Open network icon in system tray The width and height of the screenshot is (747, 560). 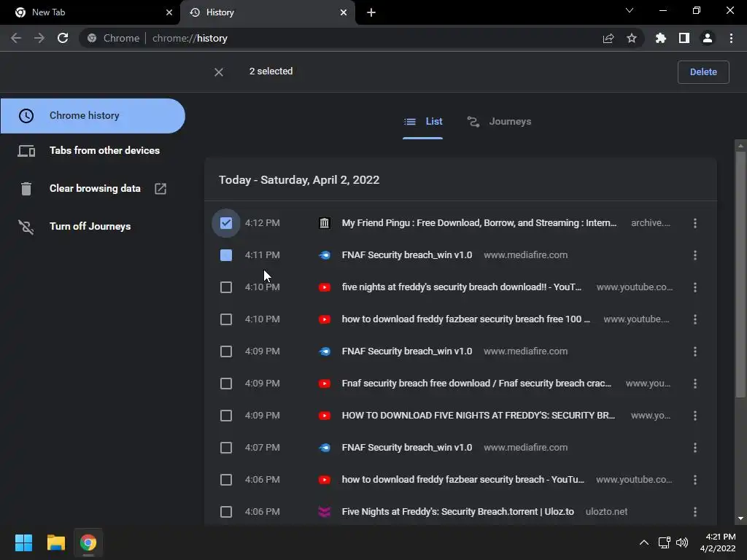pyautogui.click(x=664, y=542)
